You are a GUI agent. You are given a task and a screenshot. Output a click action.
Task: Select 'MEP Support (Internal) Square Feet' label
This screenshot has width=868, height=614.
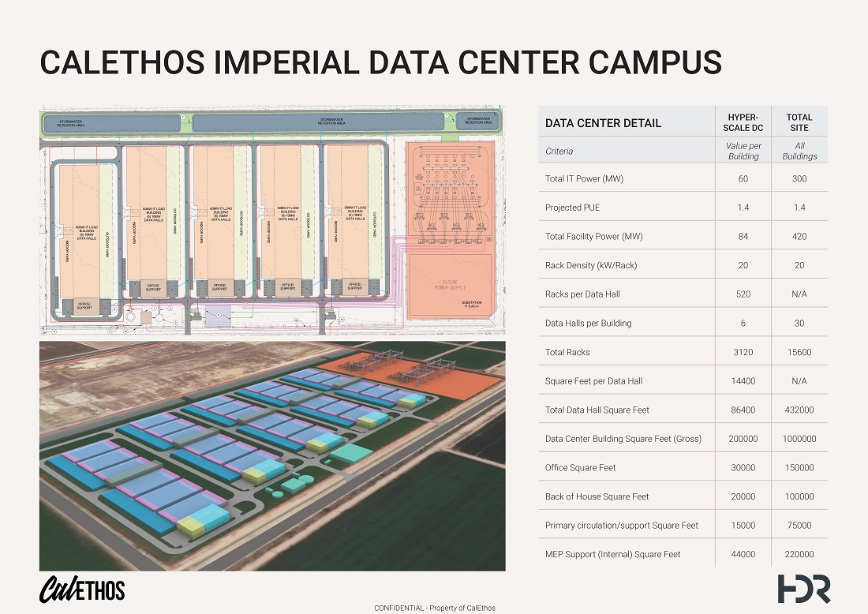613,554
